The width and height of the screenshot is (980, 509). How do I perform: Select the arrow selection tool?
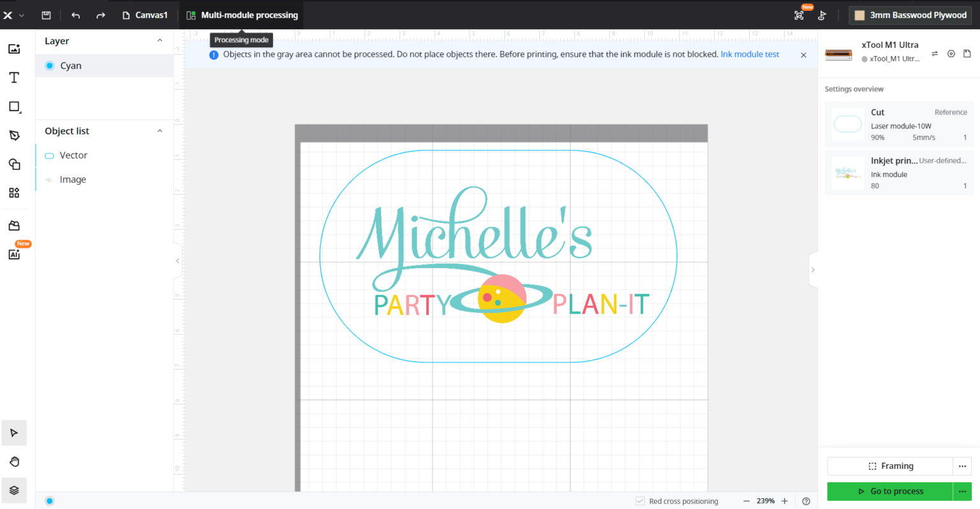(14, 432)
